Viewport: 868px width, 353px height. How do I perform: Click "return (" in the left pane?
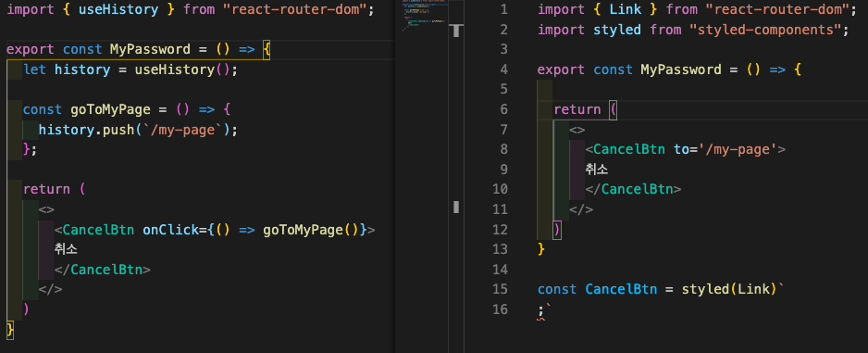click(55, 189)
